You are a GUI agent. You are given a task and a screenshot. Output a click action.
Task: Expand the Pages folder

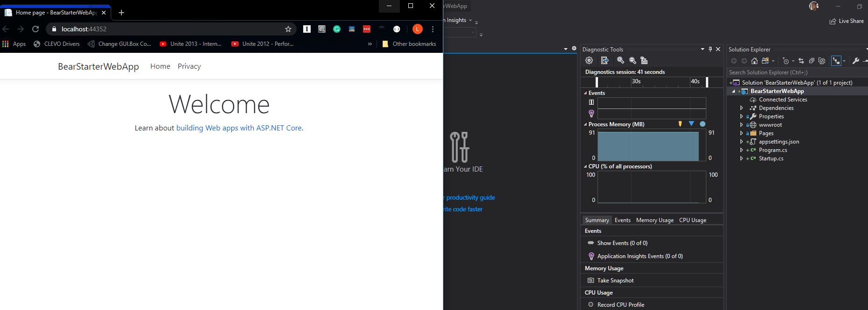[x=741, y=133]
